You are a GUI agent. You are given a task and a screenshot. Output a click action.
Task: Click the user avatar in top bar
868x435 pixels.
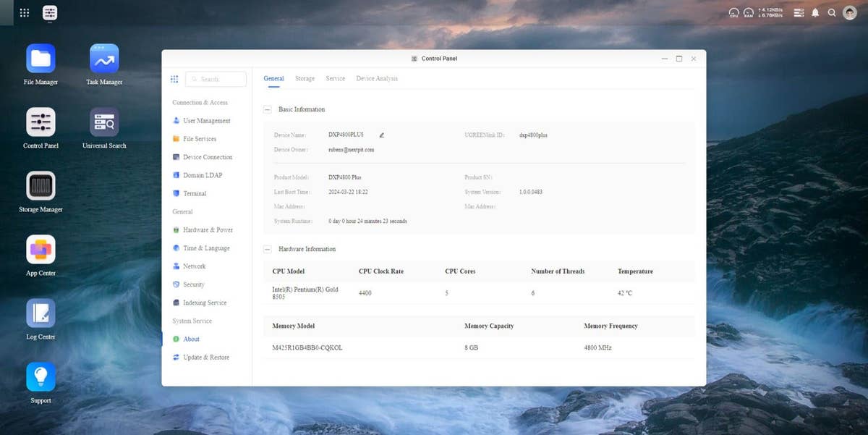(x=850, y=13)
